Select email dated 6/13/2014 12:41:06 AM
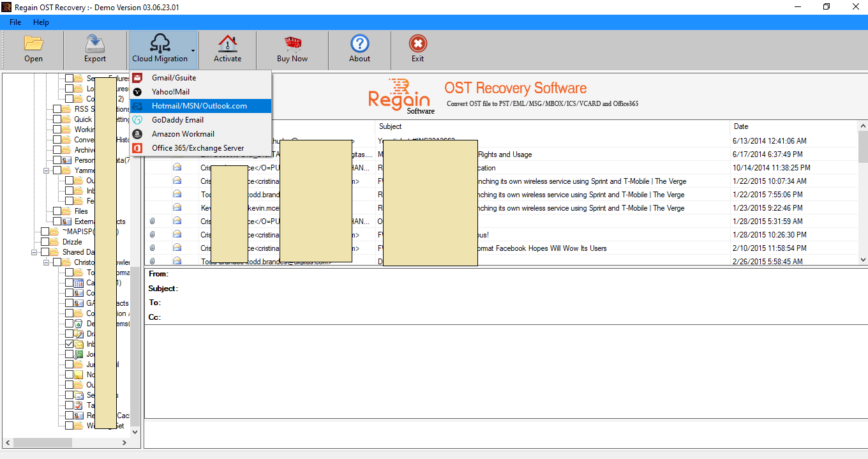The width and height of the screenshot is (868, 459). coord(502,140)
